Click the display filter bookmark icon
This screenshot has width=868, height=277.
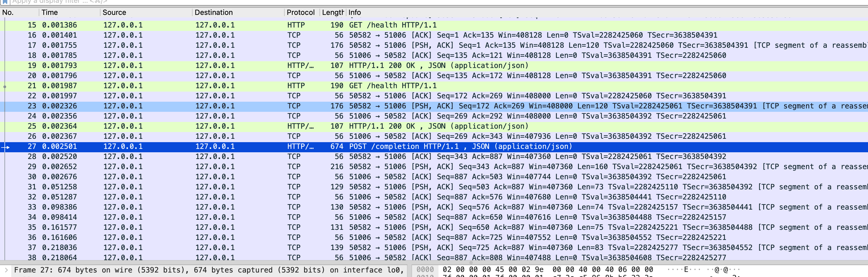(x=5, y=2)
